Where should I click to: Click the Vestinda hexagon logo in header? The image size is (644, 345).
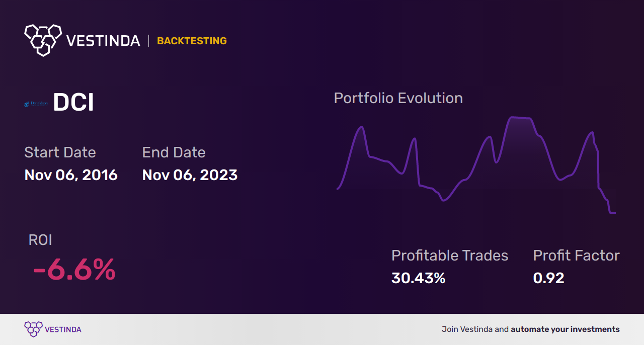[x=43, y=40]
